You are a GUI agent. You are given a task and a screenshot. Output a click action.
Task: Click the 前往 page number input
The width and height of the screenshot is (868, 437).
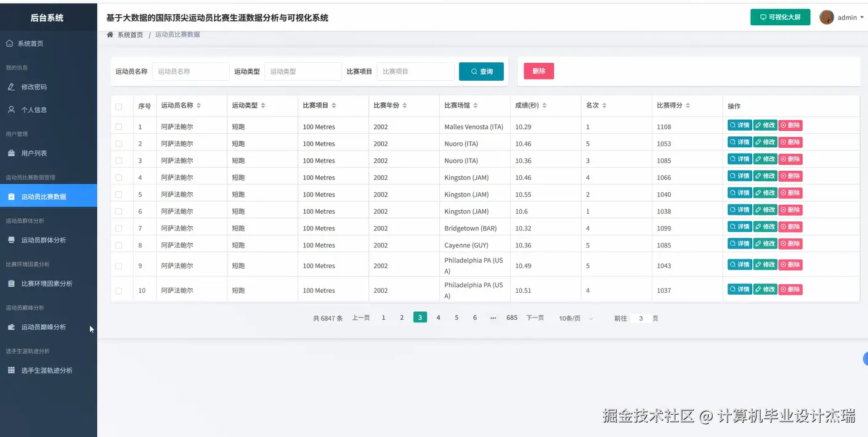tap(641, 319)
